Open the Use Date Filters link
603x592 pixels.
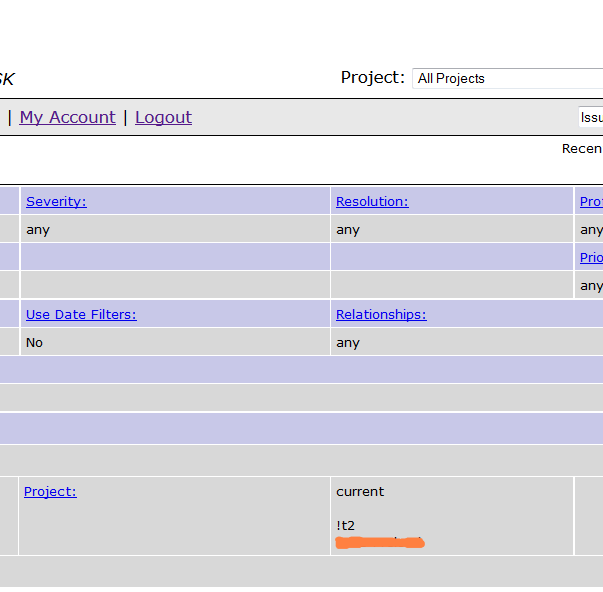(81, 314)
